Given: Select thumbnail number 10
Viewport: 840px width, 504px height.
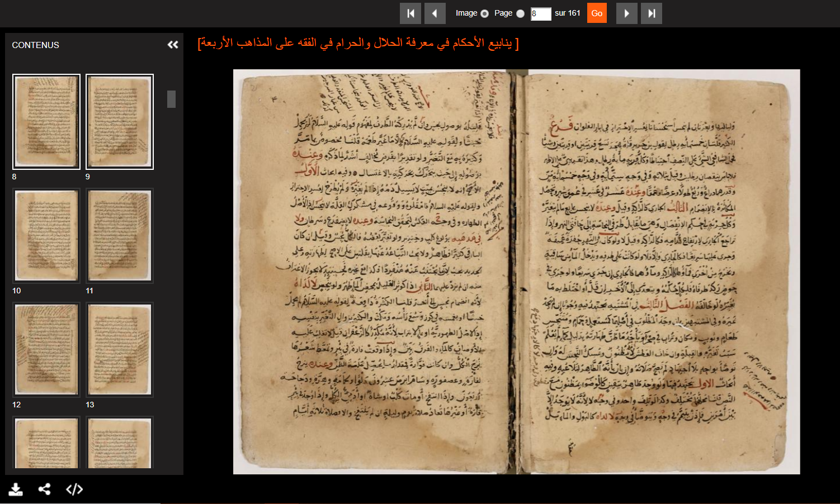Looking at the screenshot, I should (x=46, y=236).
